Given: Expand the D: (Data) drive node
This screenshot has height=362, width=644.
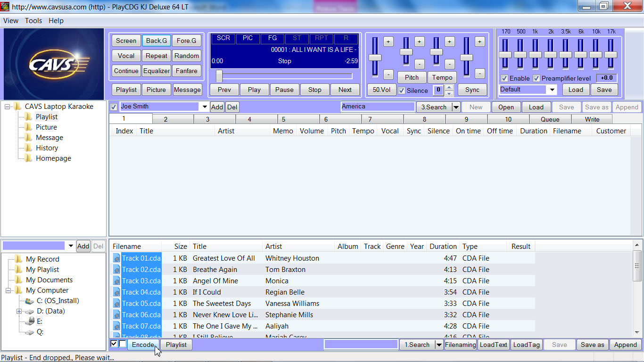Looking at the screenshot, I should pos(19,311).
